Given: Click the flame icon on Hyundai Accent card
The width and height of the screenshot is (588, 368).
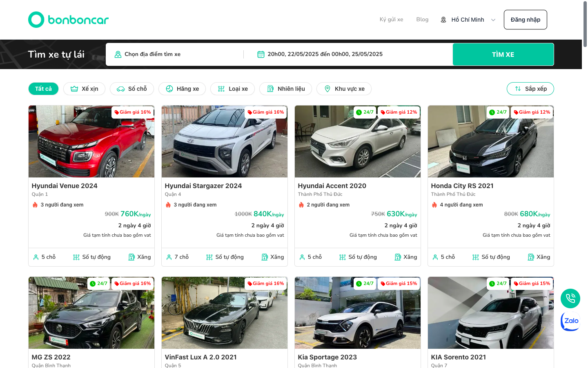Looking at the screenshot, I should (x=301, y=205).
